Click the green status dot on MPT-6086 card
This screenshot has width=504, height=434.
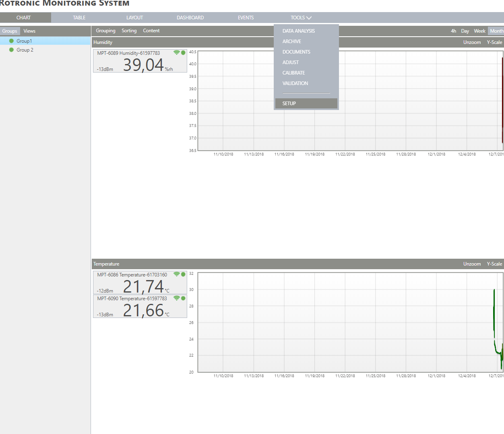pyautogui.click(x=183, y=274)
